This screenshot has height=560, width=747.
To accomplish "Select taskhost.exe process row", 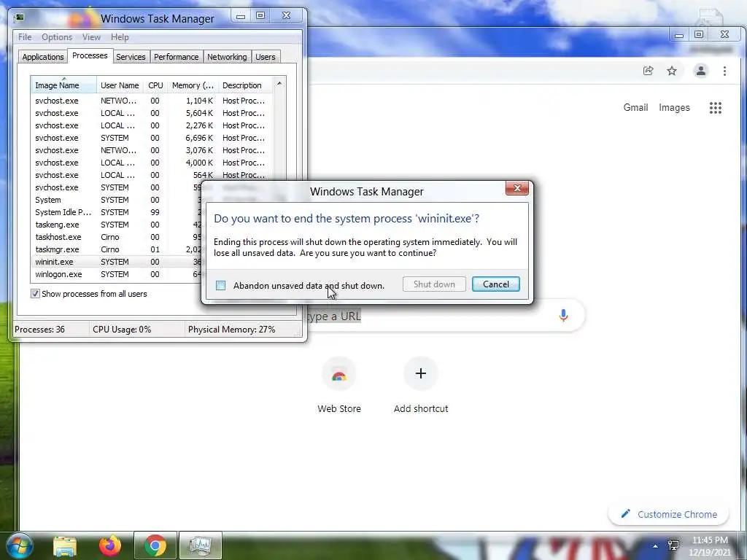I will pyautogui.click(x=117, y=237).
